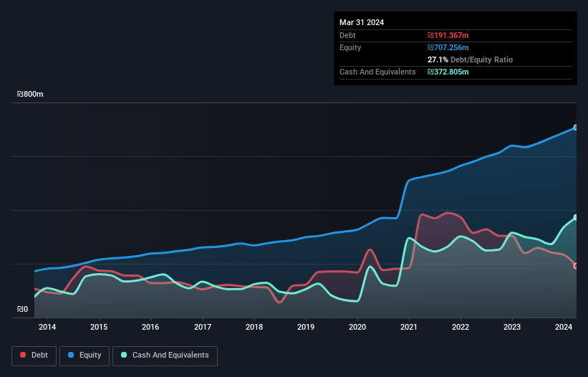Select the 2021 x-axis label

pos(409,327)
